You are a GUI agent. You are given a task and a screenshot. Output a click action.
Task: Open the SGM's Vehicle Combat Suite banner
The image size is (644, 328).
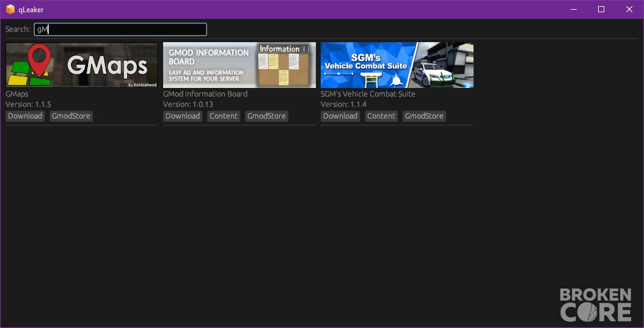click(x=397, y=65)
